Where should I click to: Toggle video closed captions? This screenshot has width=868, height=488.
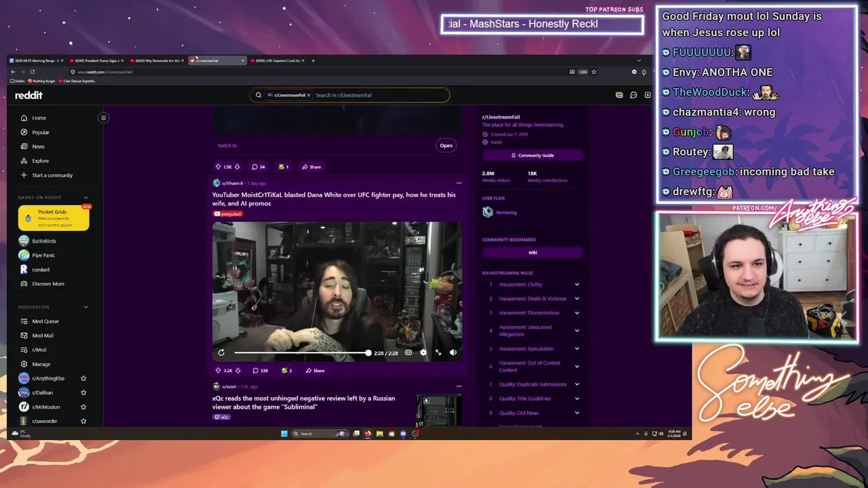point(408,352)
